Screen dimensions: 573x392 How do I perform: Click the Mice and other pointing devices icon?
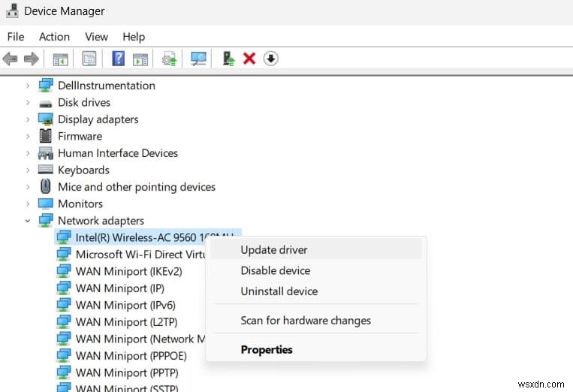(46, 186)
